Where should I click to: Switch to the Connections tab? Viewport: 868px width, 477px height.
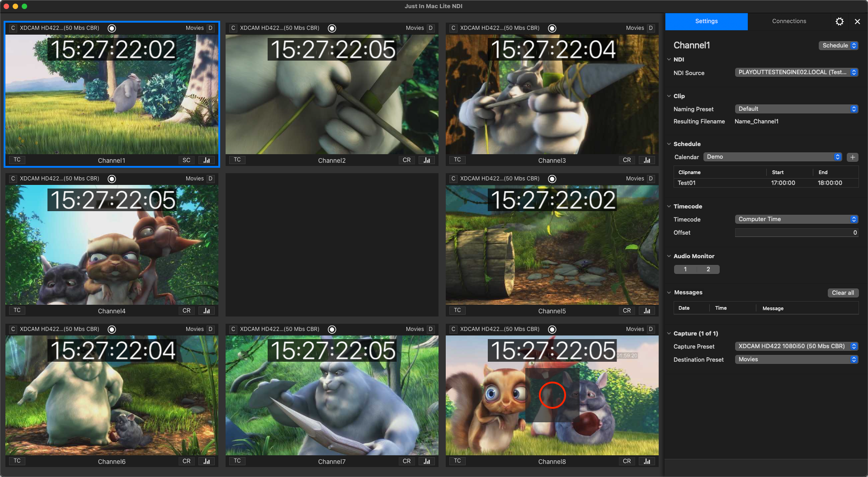pos(789,21)
